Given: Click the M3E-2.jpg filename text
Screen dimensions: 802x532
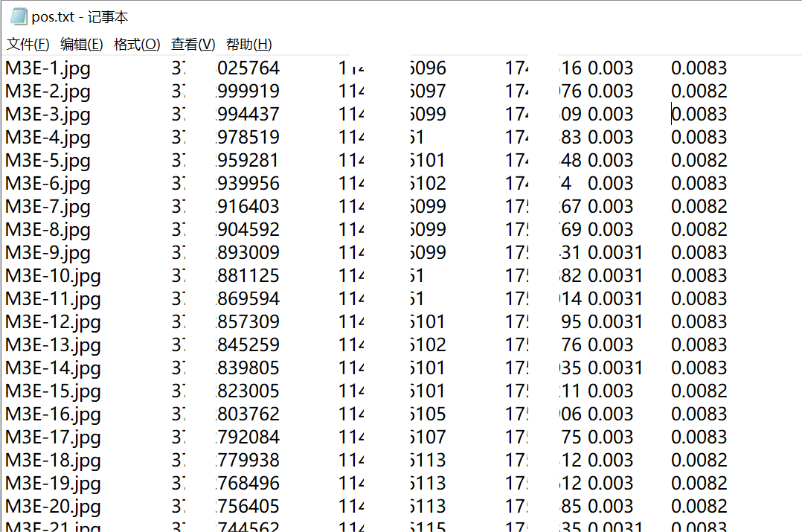Looking at the screenshot, I should point(48,92).
